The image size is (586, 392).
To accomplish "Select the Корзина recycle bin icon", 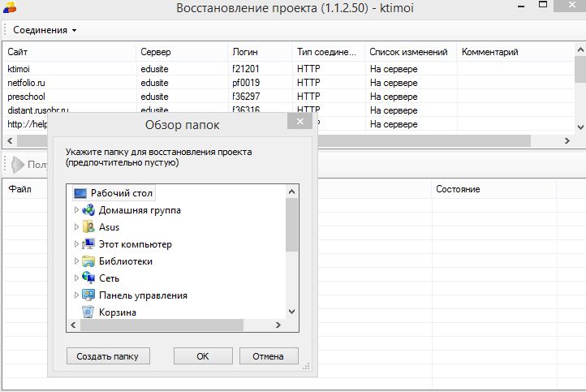I will (88, 312).
